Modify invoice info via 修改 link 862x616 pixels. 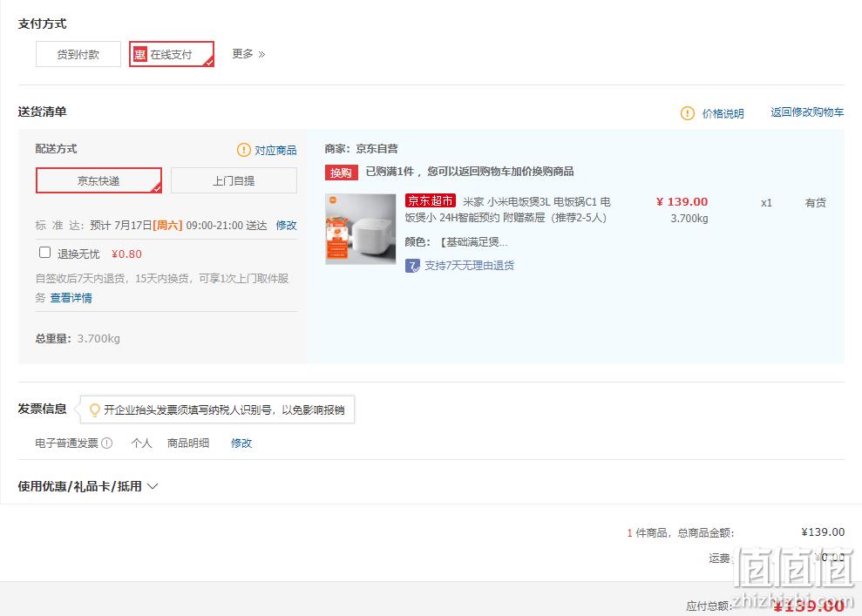tap(241, 443)
